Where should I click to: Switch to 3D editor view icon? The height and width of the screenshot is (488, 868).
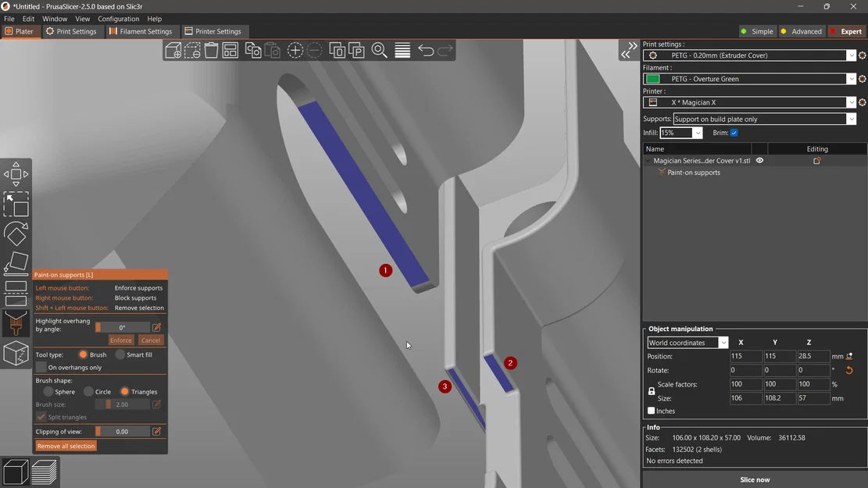tap(16, 472)
